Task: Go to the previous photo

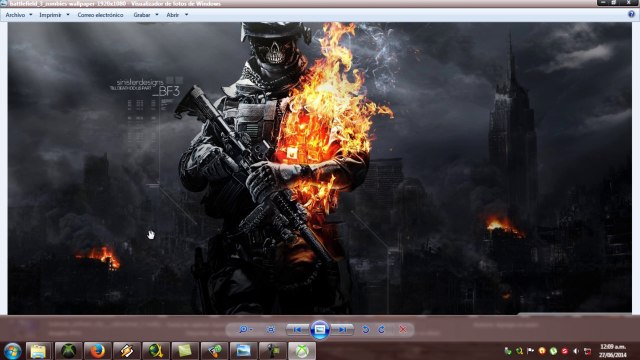Action: tap(298, 329)
